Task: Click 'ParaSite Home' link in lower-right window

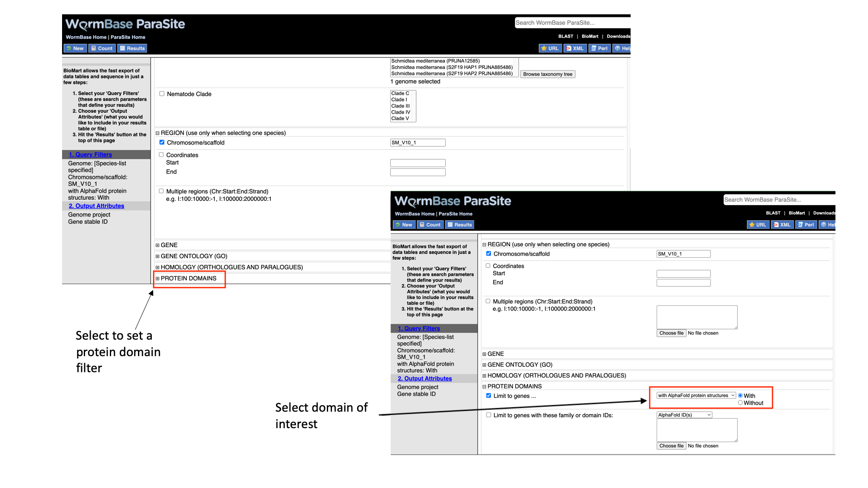Action: [x=455, y=214]
